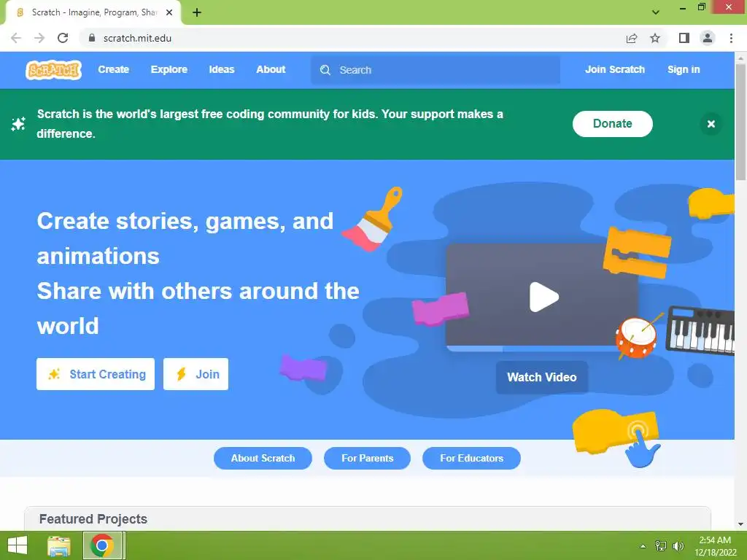This screenshot has width=747, height=560.
Task: Click the scrollbar up arrow
Action: tap(740, 58)
